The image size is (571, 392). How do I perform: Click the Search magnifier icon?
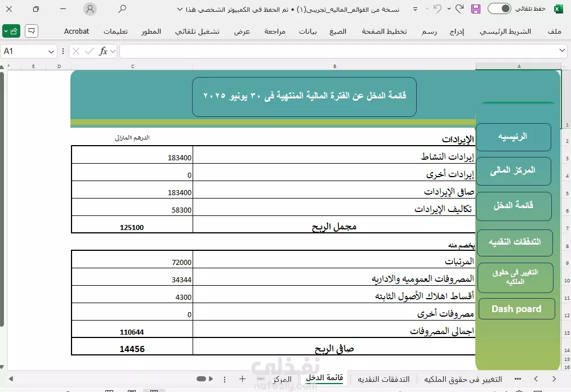point(122,9)
